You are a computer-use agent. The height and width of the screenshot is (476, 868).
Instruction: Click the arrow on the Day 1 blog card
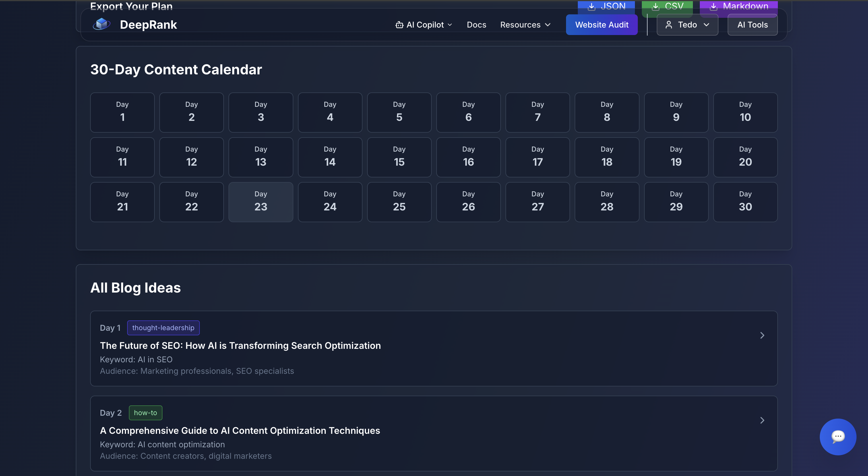click(x=763, y=335)
